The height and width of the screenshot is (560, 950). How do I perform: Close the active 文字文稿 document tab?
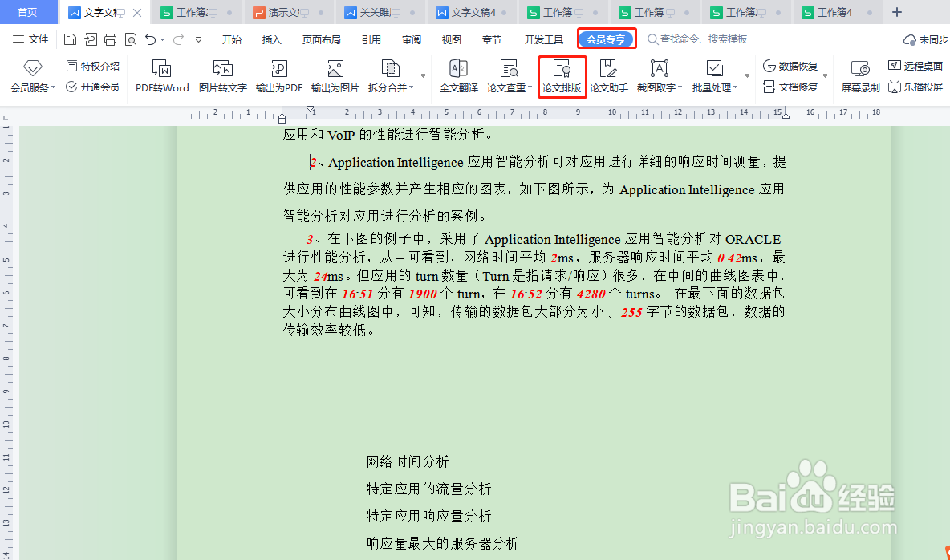(137, 12)
